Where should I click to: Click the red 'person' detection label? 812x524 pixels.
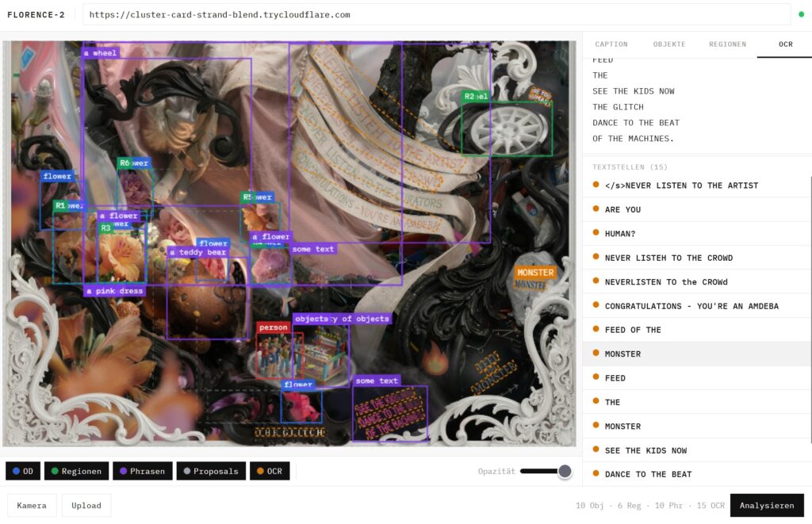point(273,327)
